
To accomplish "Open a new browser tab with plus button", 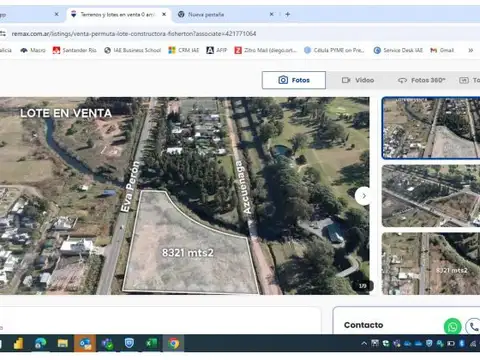I will (x=287, y=14).
